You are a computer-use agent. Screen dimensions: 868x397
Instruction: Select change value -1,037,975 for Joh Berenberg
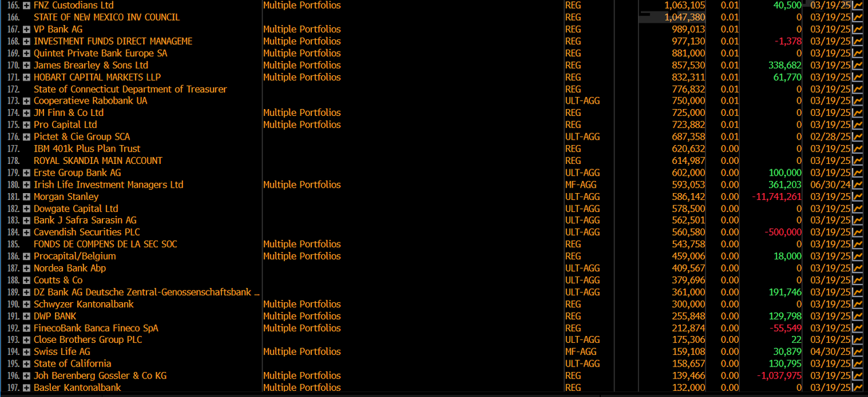[780, 375]
